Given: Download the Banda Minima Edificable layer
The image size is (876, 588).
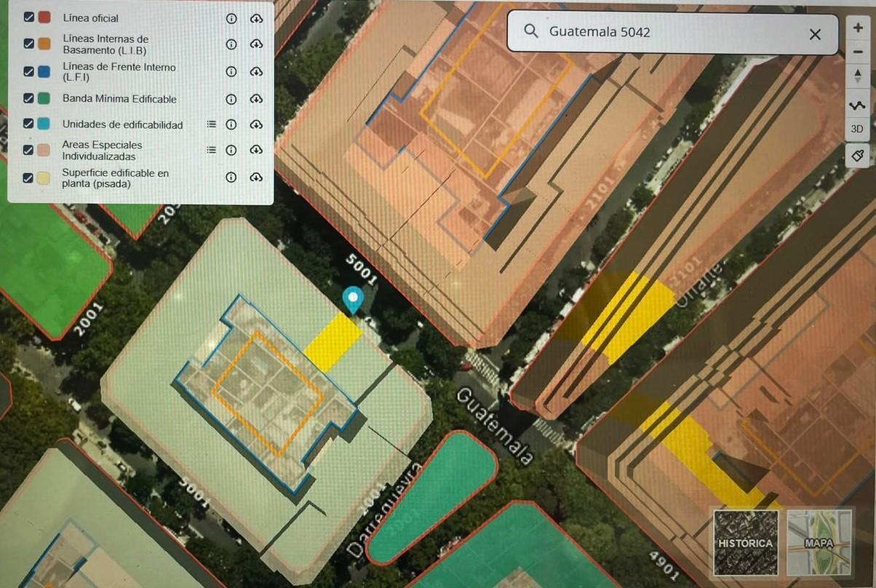Looking at the screenshot, I should 256,99.
